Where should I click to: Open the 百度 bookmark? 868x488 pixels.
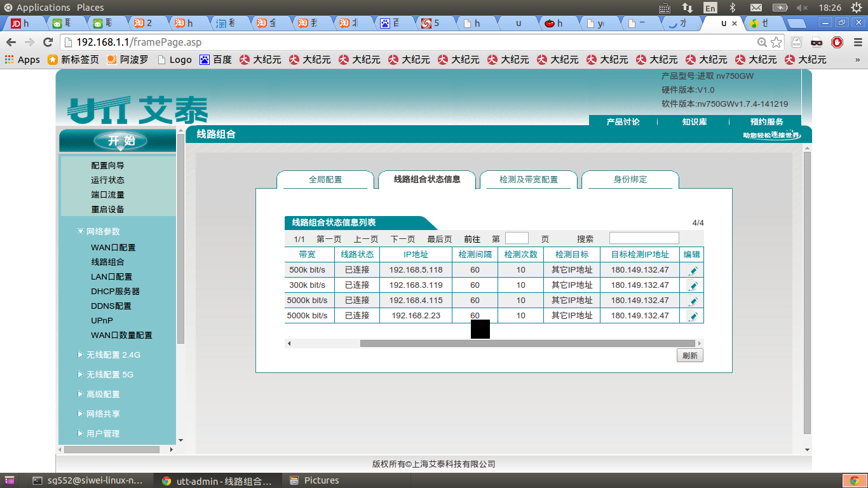[x=214, y=59]
